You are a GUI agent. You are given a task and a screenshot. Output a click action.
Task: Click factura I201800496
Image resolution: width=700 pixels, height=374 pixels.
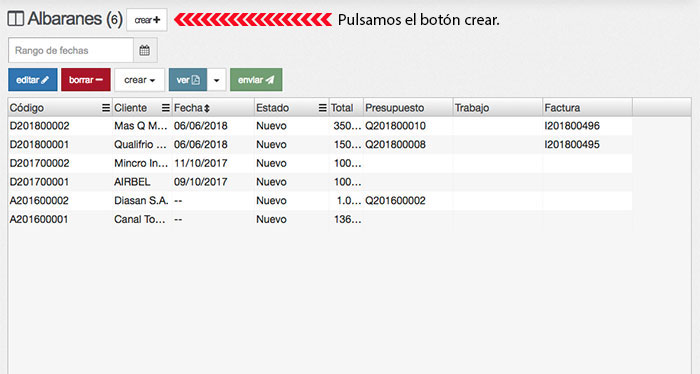[x=572, y=126]
